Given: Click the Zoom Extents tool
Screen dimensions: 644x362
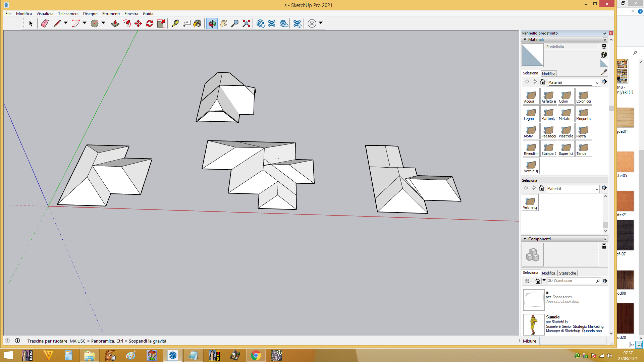Looking at the screenshot, I should tap(247, 23).
